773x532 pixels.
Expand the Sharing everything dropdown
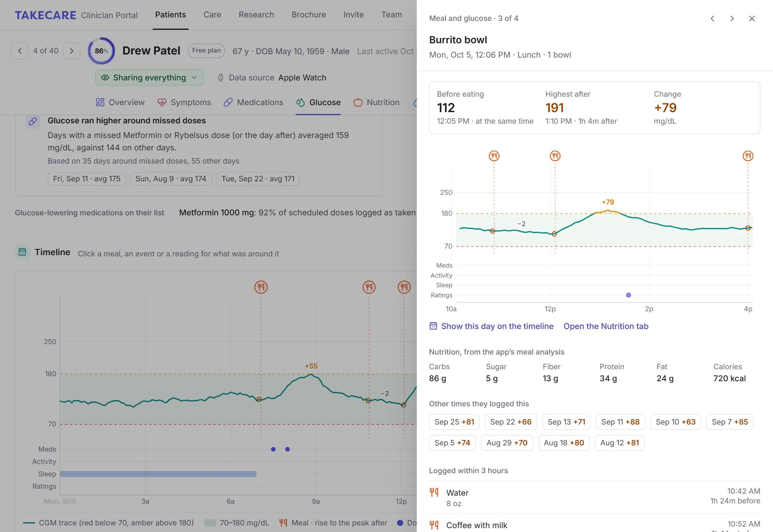[x=150, y=77]
